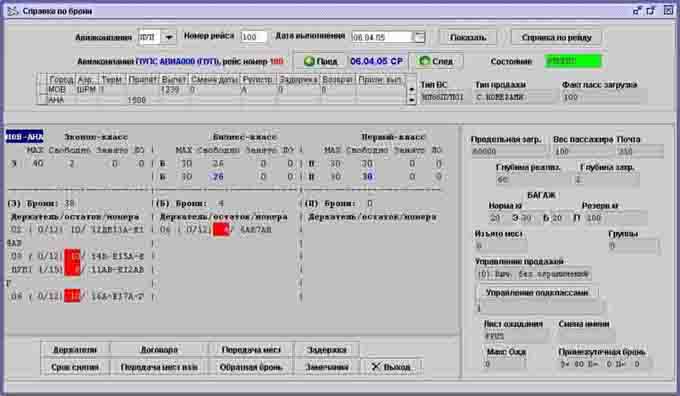Go to next date with След button
The height and width of the screenshot is (396, 680).
(436, 61)
